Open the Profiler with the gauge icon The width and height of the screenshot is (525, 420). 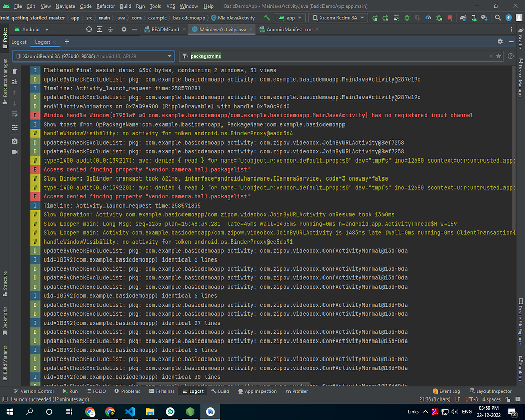428,17
